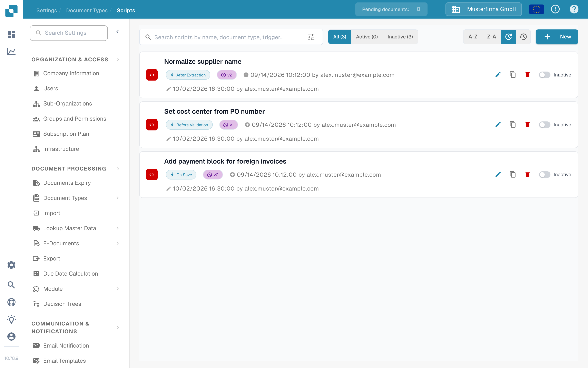Open Musterfirma GmbH company selector
Screen dimensions: 588x368
coord(483,9)
